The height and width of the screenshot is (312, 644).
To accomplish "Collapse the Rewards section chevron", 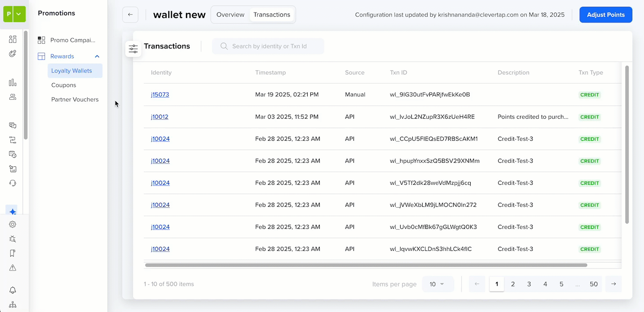I will pos(97,56).
